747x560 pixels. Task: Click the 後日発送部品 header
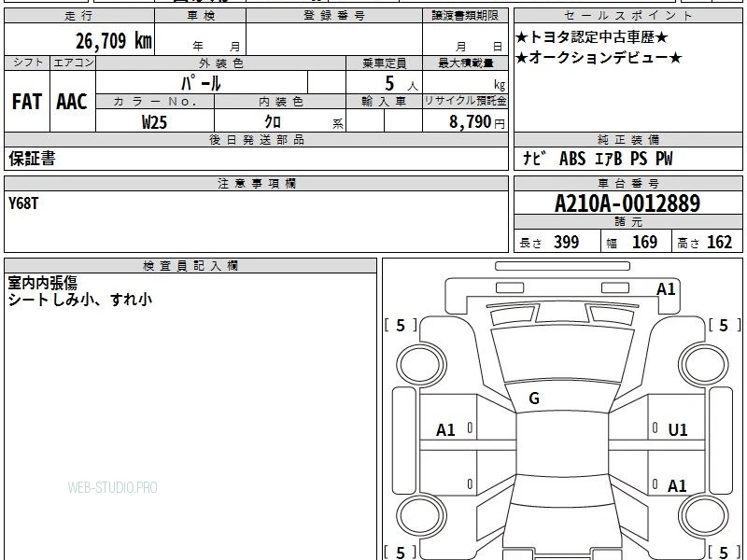tap(256, 140)
